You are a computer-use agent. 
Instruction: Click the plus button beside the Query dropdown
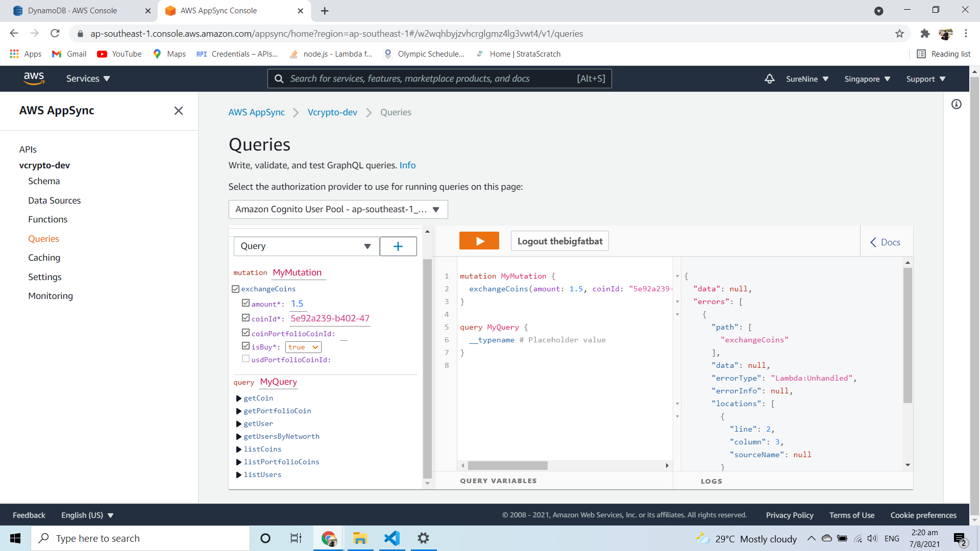398,246
